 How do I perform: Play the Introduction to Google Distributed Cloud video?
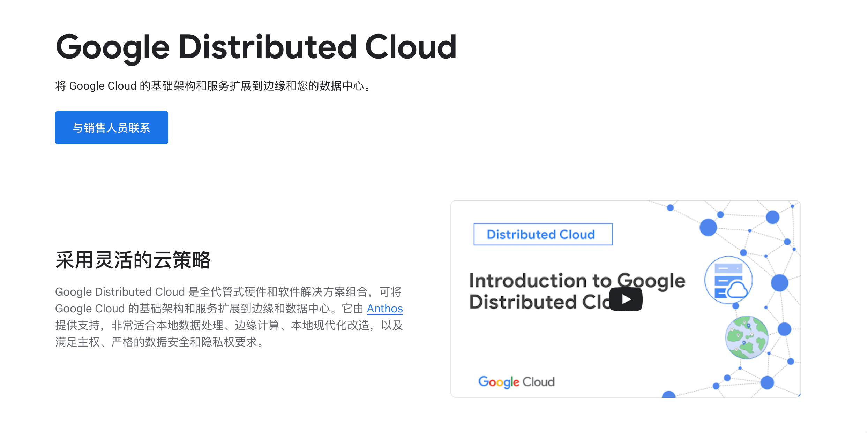(x=626, y=299)
